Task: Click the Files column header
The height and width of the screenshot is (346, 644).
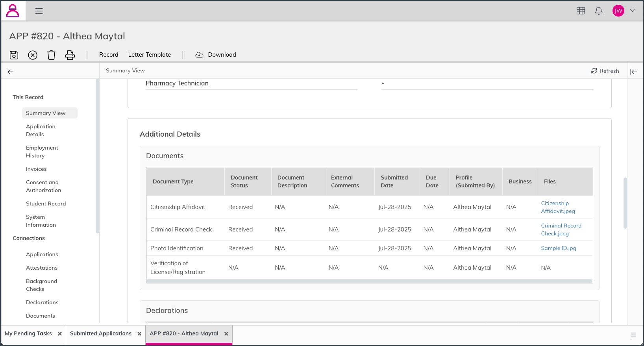Action: pyautogui.click(x=565, y=181)
